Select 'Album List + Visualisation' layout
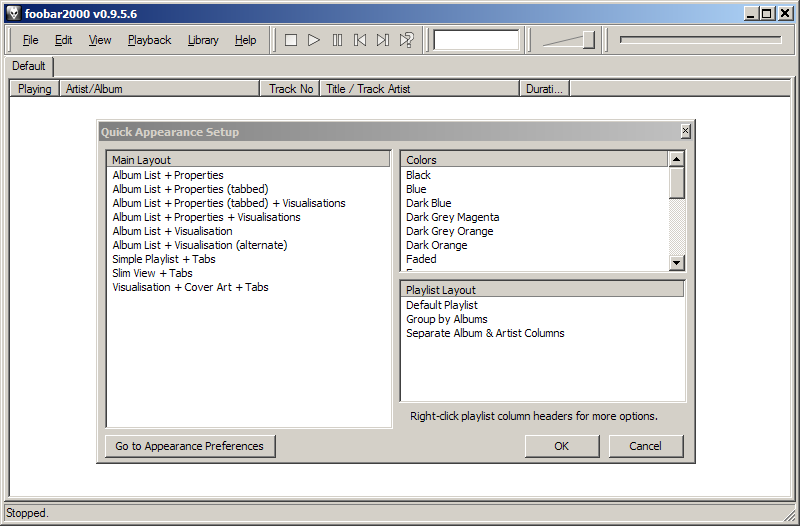800x526 pixels. (172, 231)
